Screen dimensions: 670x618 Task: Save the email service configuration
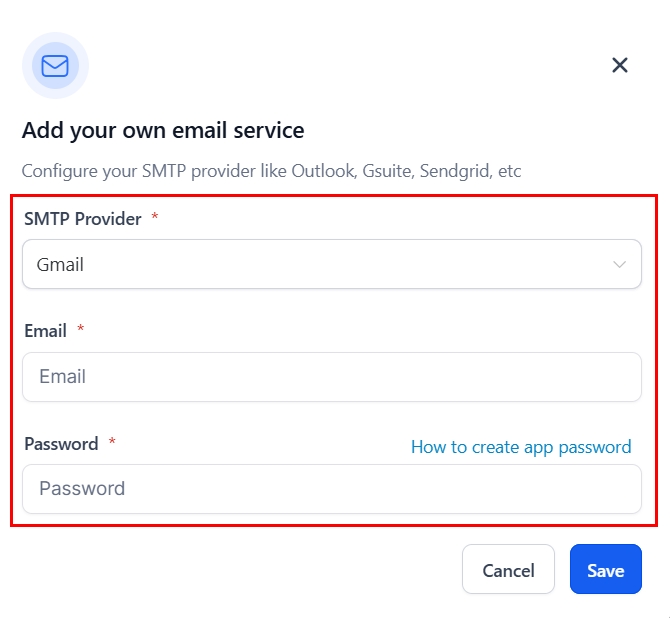point(605,570)
